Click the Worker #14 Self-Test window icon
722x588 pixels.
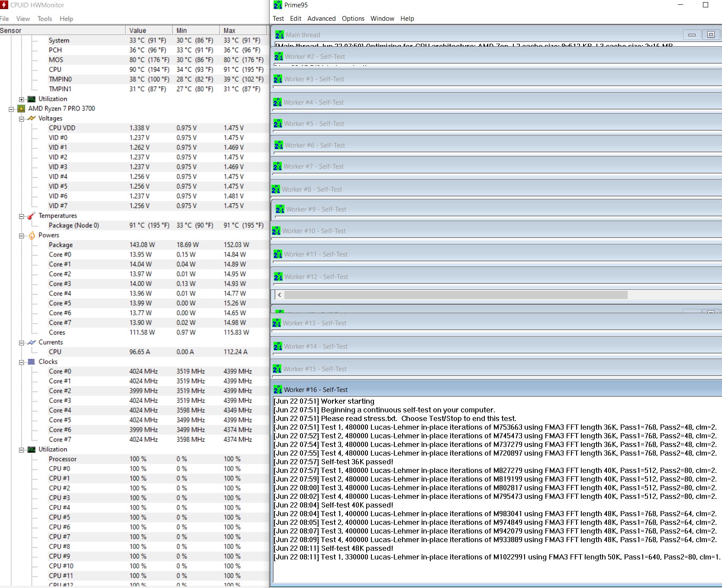click(x=277, y=347)
